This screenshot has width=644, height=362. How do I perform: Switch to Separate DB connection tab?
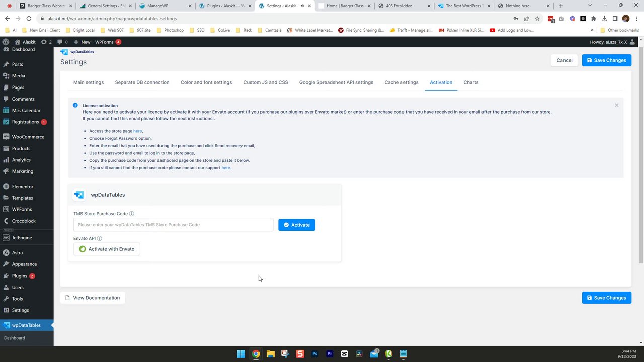point(142,82)
